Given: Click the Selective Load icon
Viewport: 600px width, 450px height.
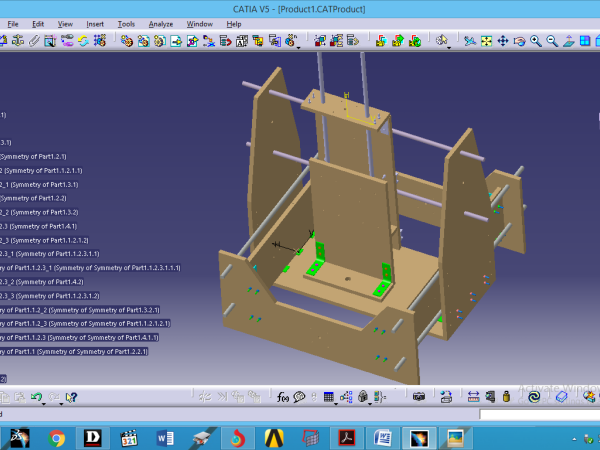Looking at the screenshot, I should [258, 41].
